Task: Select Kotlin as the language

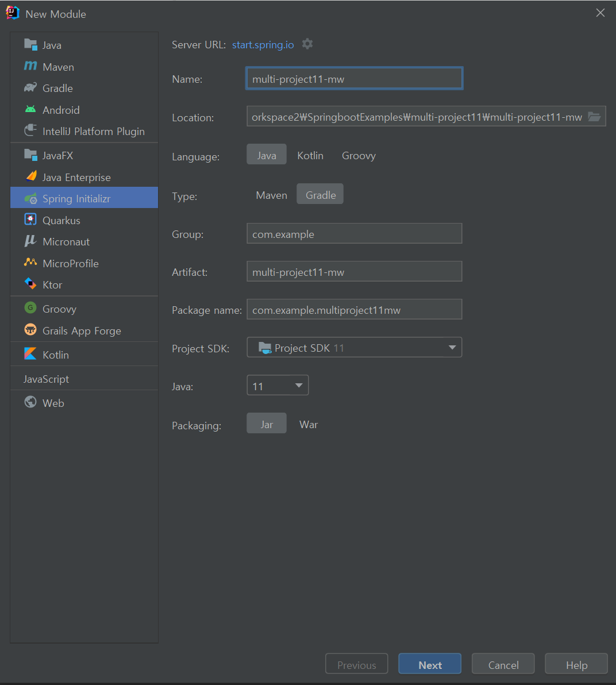Action: 310,155
